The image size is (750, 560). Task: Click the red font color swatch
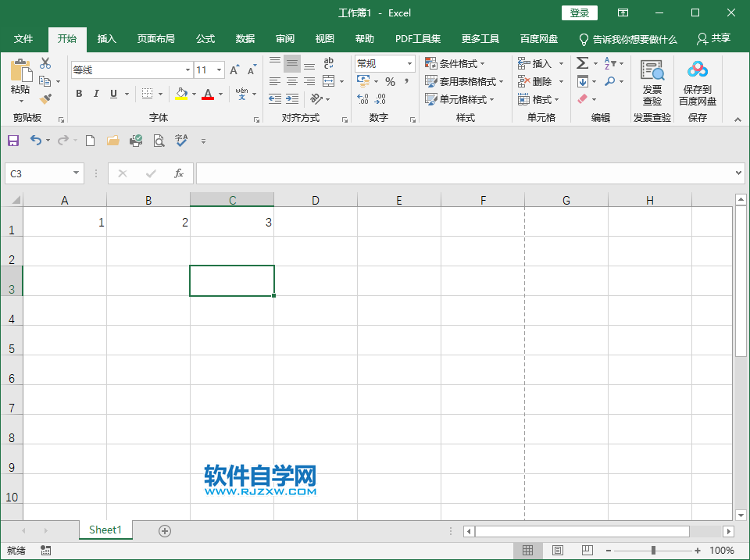pyautogui.click(x=208, y=98)
